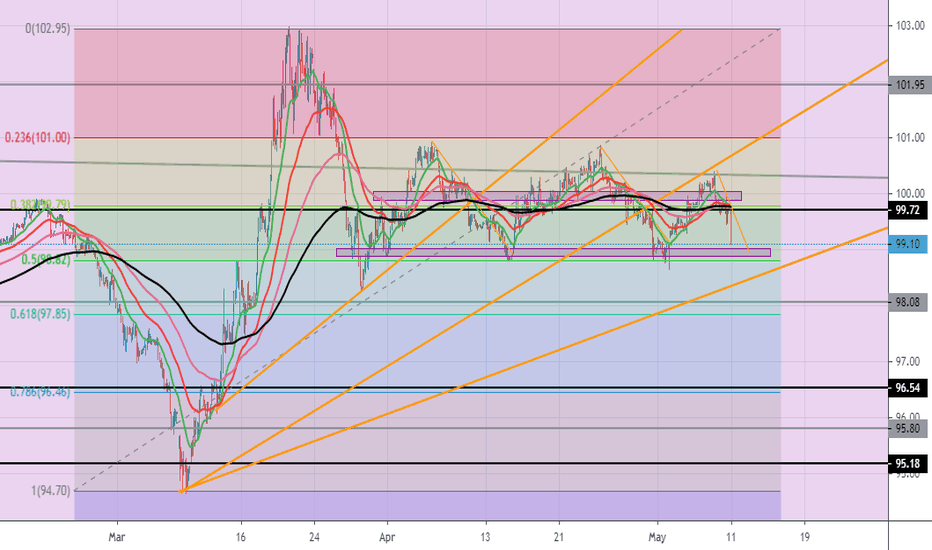
Task: Click the 101.95 price label
Action: (x=908, y=85)
